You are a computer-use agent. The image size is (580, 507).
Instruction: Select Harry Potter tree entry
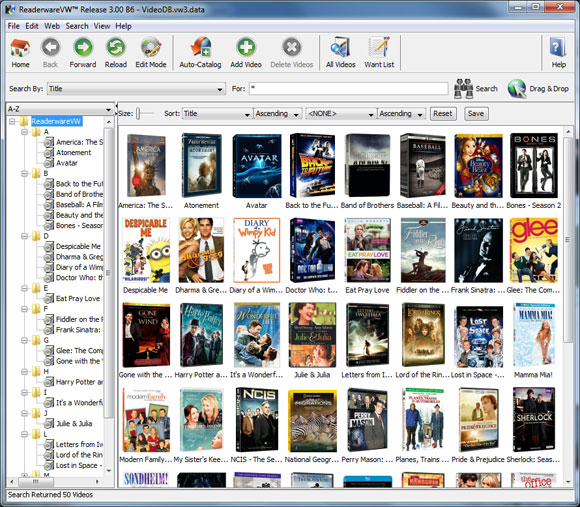point(79,382)
